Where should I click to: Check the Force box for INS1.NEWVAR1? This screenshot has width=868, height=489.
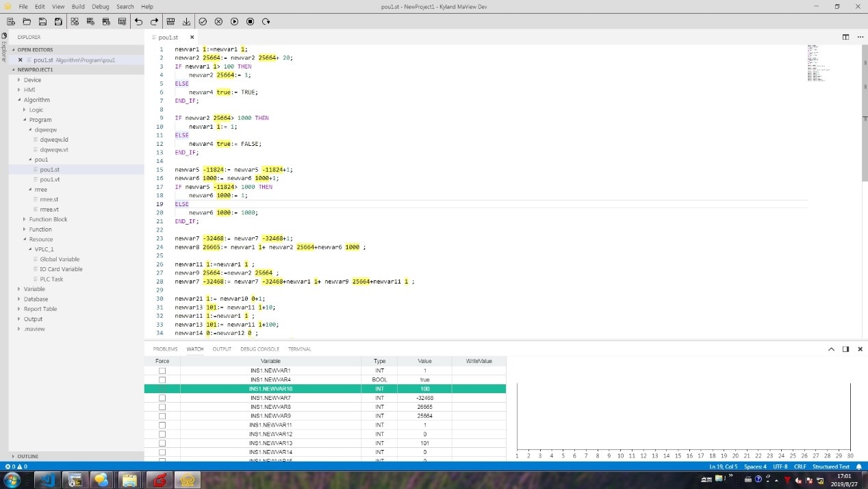[162, 371]
